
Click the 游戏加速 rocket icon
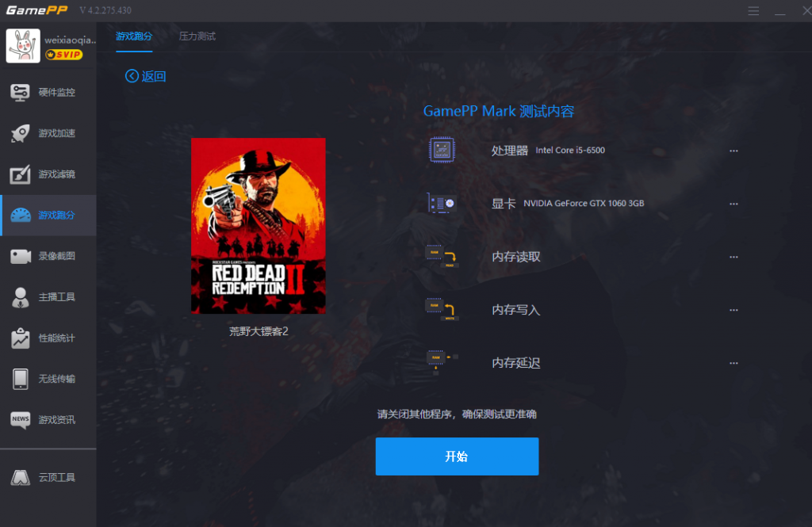coord(20,134)
